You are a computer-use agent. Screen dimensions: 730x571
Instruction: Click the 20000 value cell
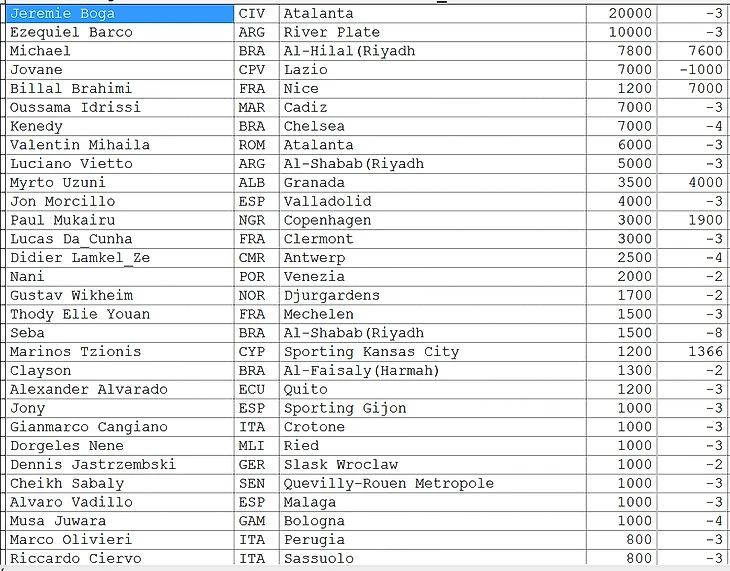622,14
